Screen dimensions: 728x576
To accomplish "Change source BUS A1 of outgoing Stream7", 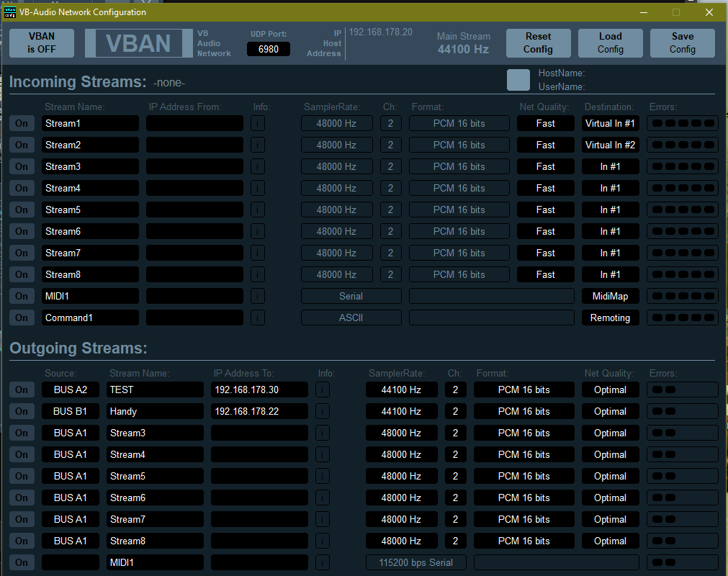I will pyautogui.click(x=71, y=519).
